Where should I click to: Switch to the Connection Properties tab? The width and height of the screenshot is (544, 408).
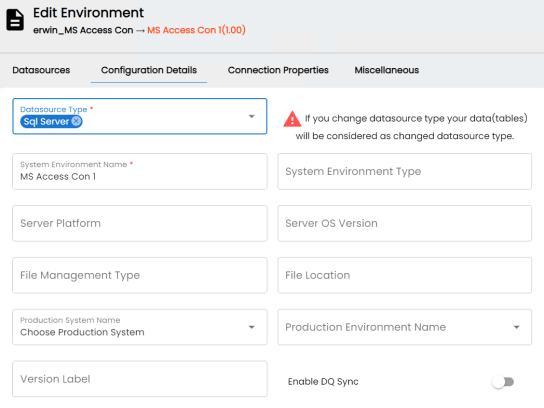coord(278,70)
